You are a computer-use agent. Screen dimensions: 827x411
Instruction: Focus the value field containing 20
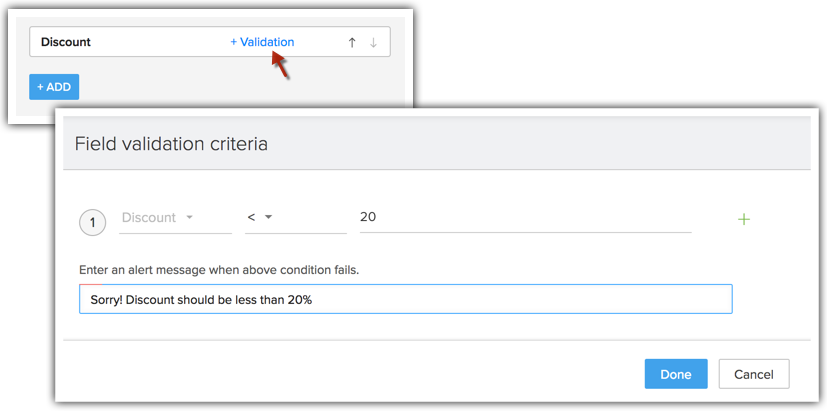pos(525,218)
